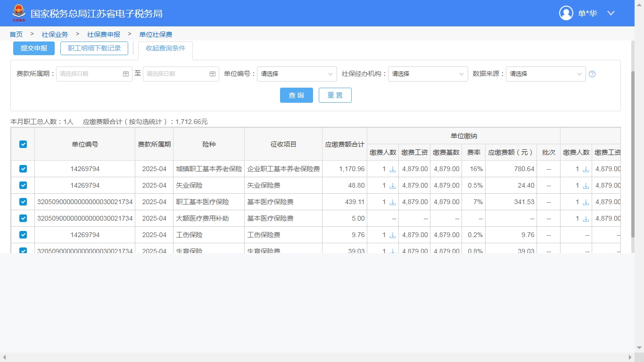Open the 数据来源 dropdown
Image resolution: width=644 pixels, height=362 pixels.
[546, 74]
